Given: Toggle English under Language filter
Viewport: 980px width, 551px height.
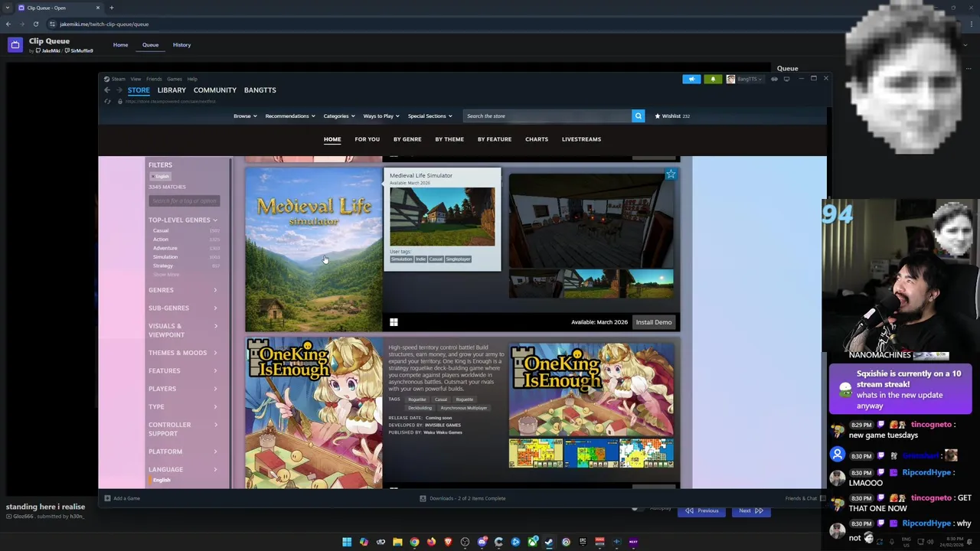Looking at the screenshot, I should click(x=162, y=480).
